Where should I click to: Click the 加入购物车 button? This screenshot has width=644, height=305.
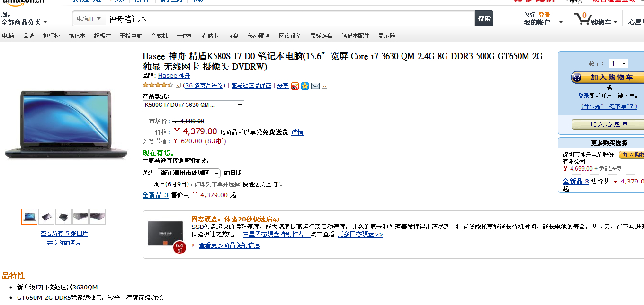point(608,77)
